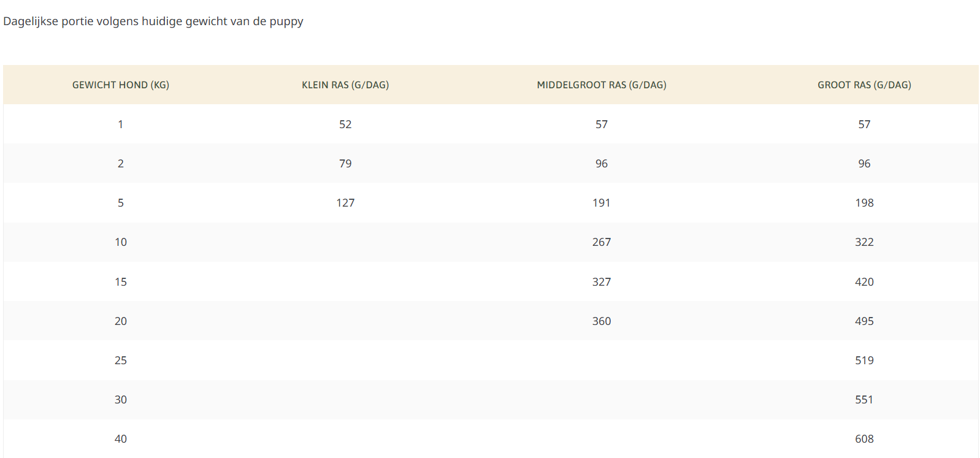The height and width of the screenshot is (458, 980).
Task: Click the weight cell showing 25 kg
Action: click(x=121, y=361)
